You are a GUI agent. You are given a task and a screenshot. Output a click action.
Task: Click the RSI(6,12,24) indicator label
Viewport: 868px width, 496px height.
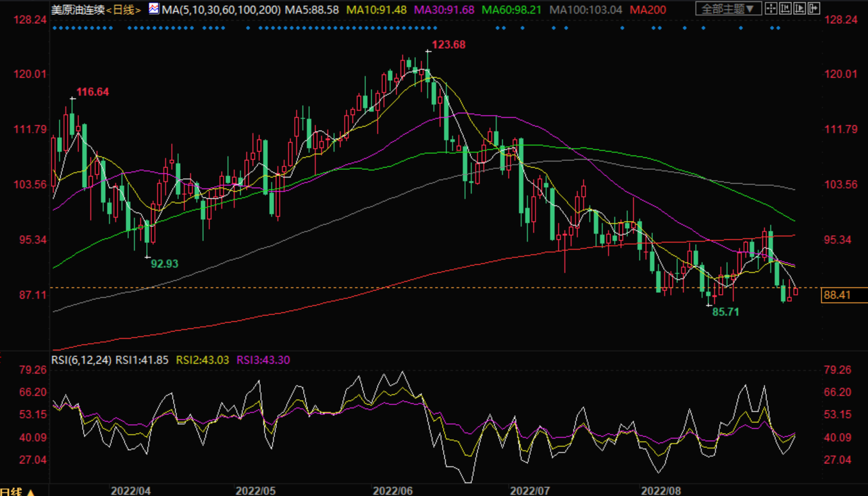coord(81,360)
